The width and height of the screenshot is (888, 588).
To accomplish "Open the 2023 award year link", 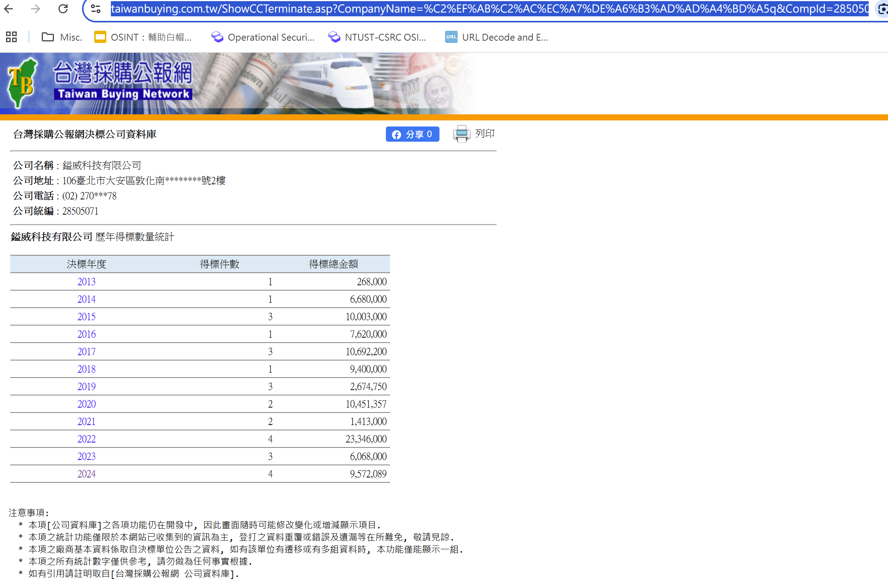I will coord(87,457).
